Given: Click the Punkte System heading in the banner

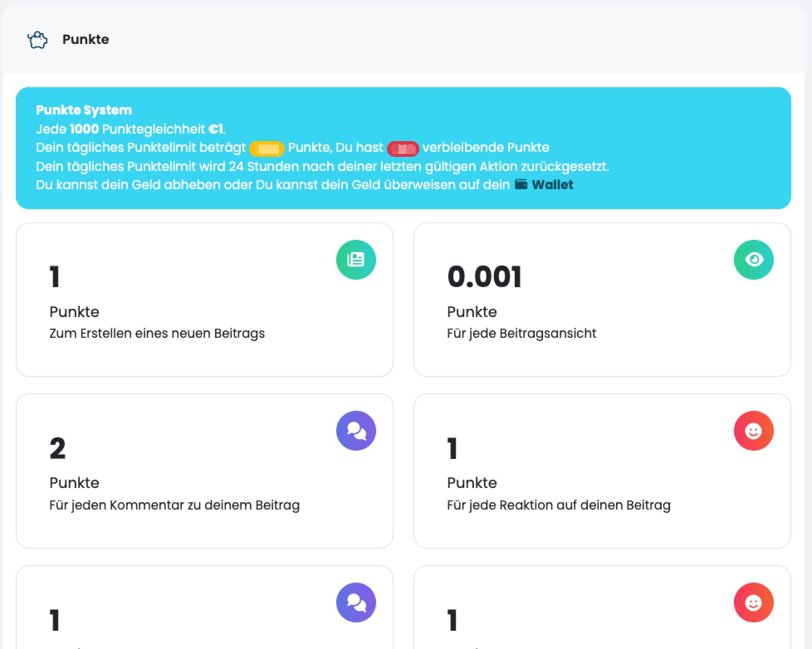Looking at the screenshot, I should 84,110.
